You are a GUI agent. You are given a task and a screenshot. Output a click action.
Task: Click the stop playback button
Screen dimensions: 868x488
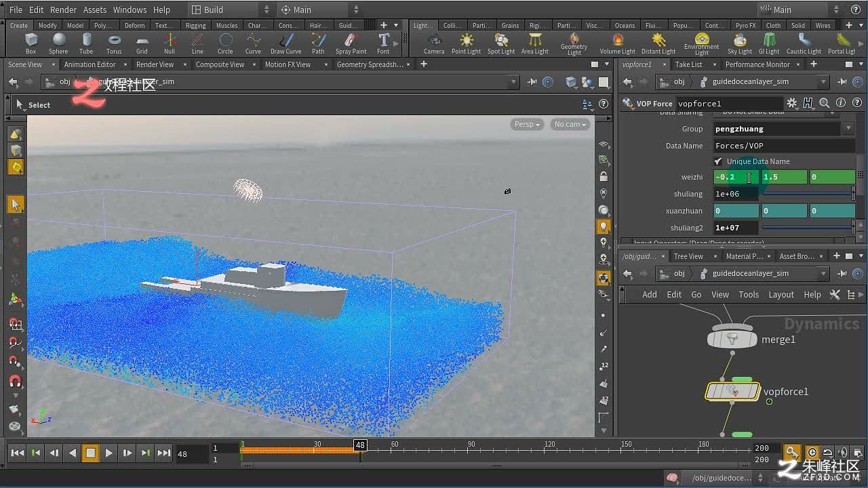pos(90,453)
